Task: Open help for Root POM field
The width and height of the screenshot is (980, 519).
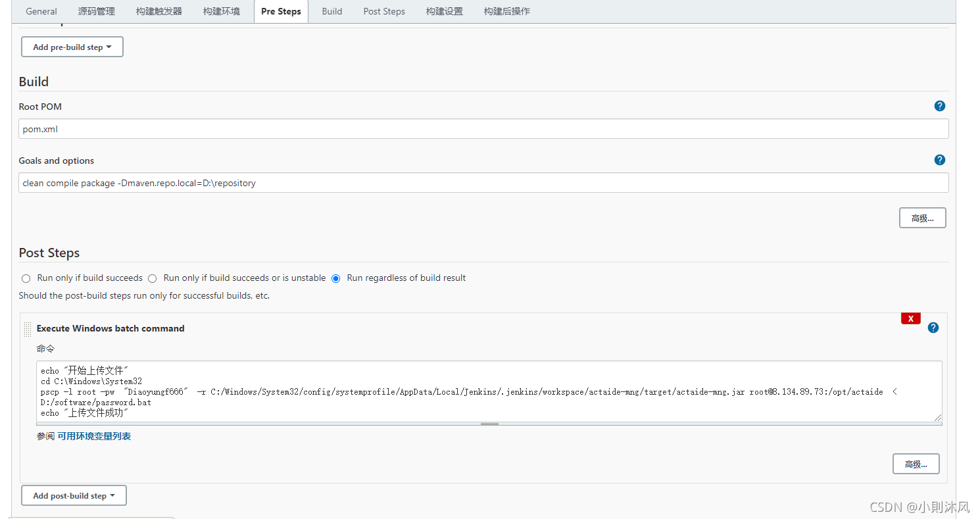Action: pyautogui.click(x=940, y=106)
